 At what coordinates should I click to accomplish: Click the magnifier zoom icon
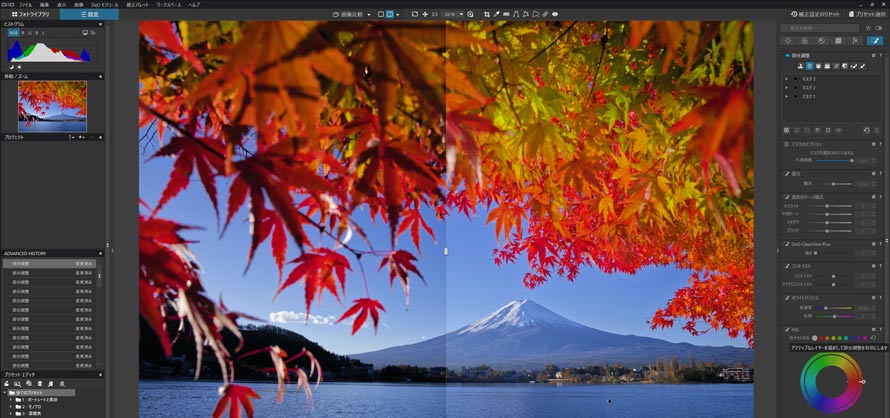470,14
